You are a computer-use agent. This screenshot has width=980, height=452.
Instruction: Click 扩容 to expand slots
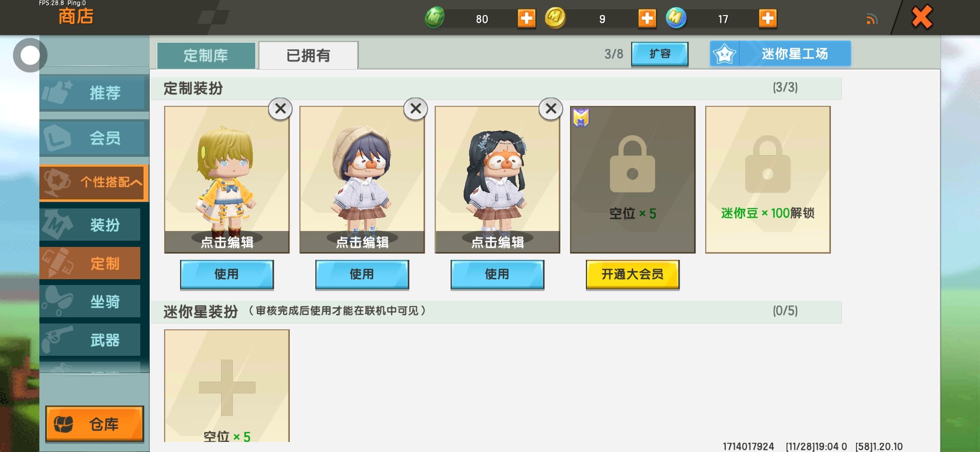(660, 54)
